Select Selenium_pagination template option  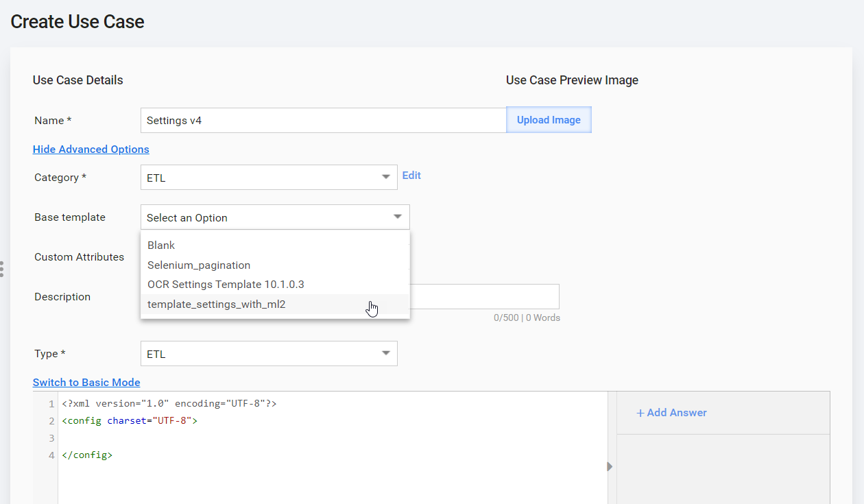(x=275, y=265)
